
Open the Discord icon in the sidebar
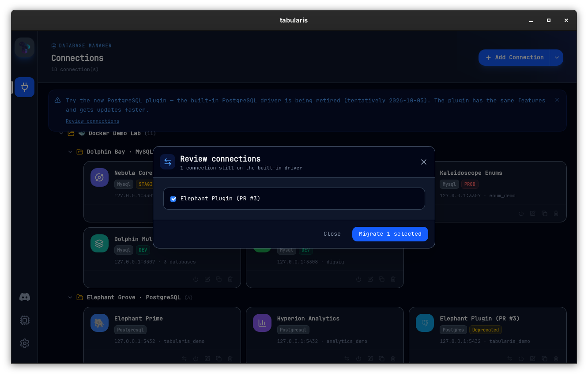coord(25,297)
